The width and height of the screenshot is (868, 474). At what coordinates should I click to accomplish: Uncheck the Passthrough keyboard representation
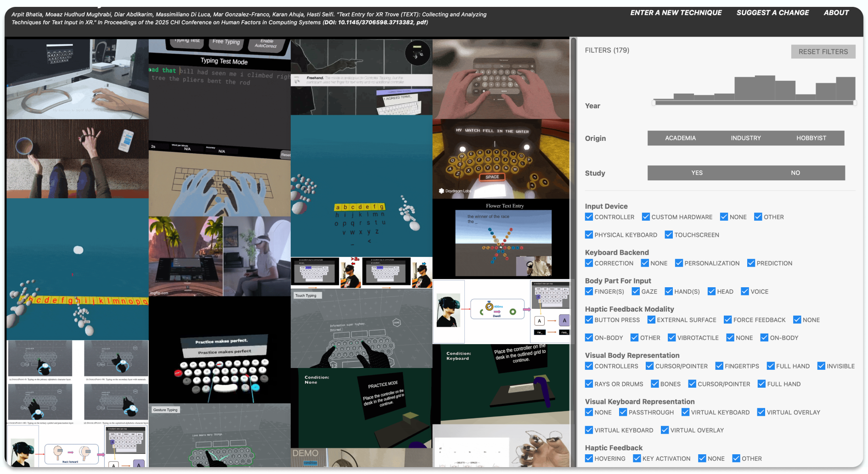[x=623, y=412]
